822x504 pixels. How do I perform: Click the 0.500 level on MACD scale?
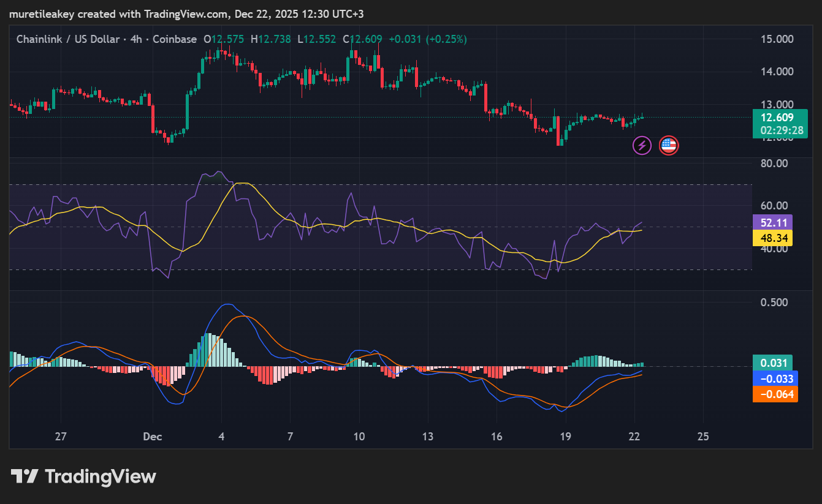coord(773,303)
